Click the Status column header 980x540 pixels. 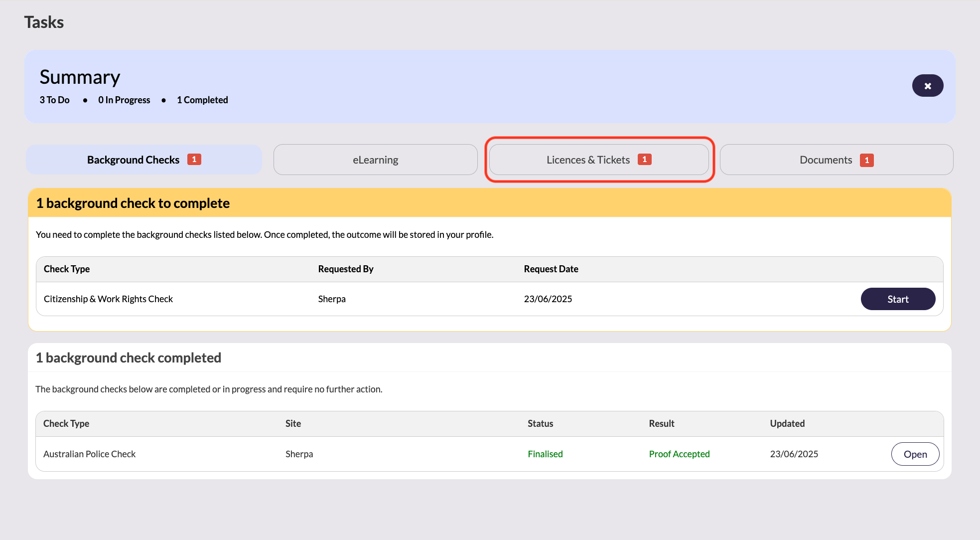pos(540,424)
